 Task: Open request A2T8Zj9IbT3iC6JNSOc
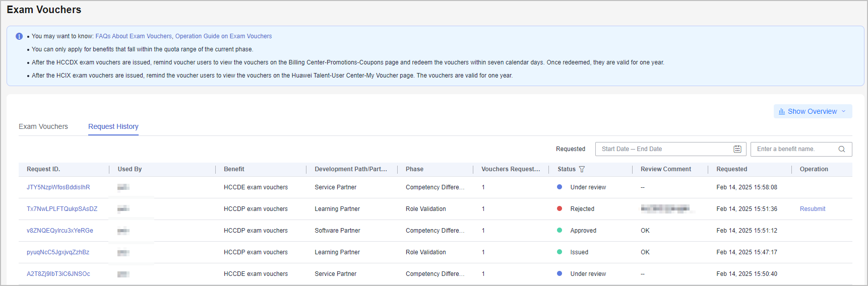tap(58, 274)
